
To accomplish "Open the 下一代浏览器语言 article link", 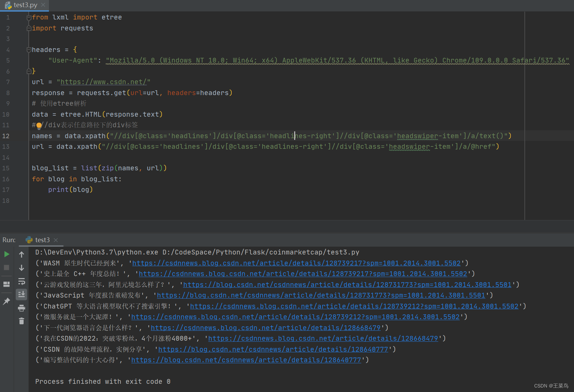I will [x=265, y=328].
